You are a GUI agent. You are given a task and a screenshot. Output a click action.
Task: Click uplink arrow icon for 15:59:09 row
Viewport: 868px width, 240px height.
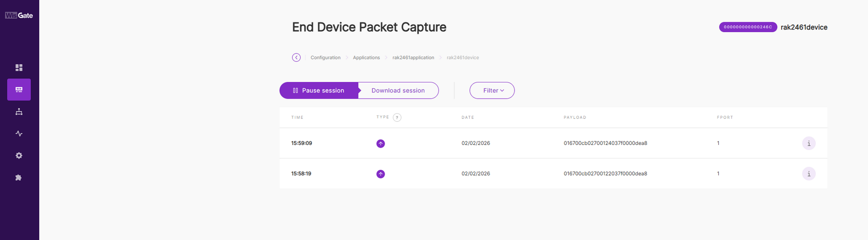click(381, 144)
